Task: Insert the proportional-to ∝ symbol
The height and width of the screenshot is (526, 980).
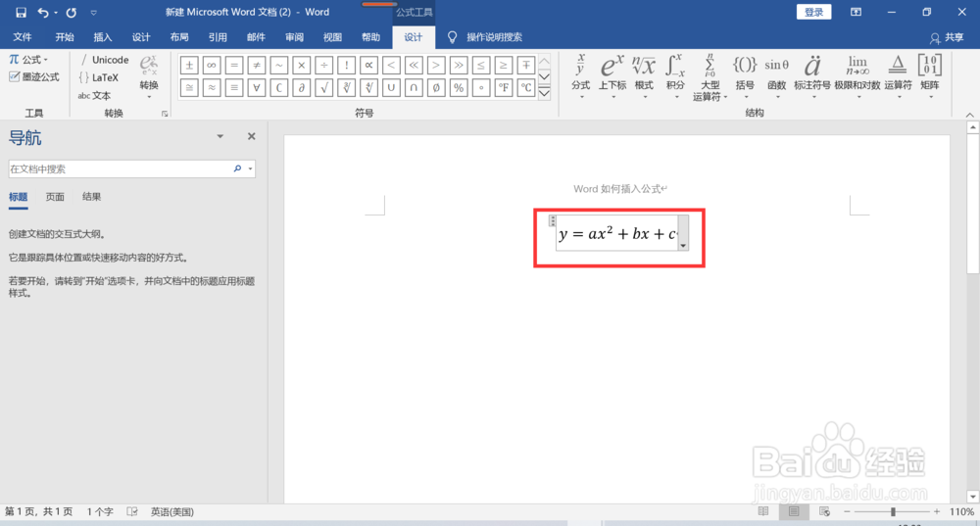Action: [x=368, y=65]
